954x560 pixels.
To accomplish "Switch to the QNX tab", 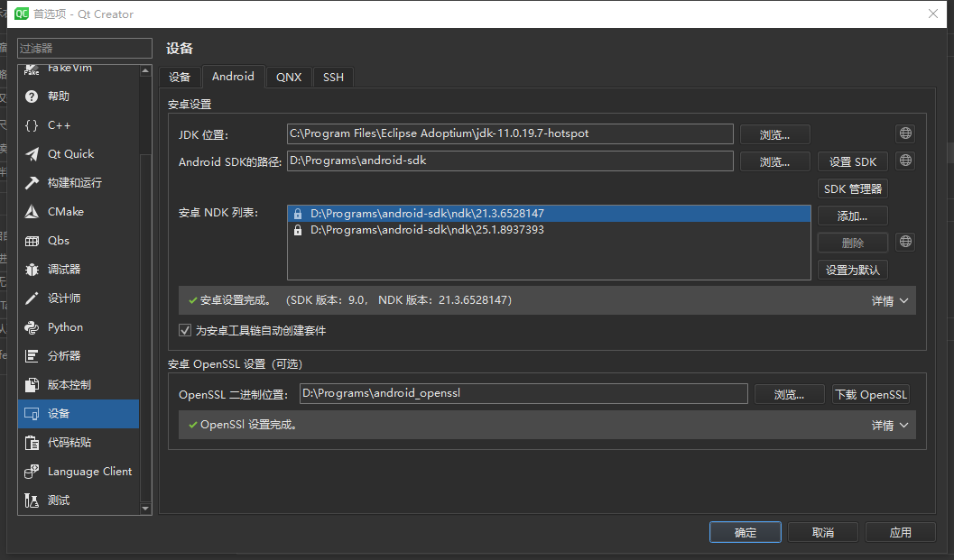I will tap(289, 78).
